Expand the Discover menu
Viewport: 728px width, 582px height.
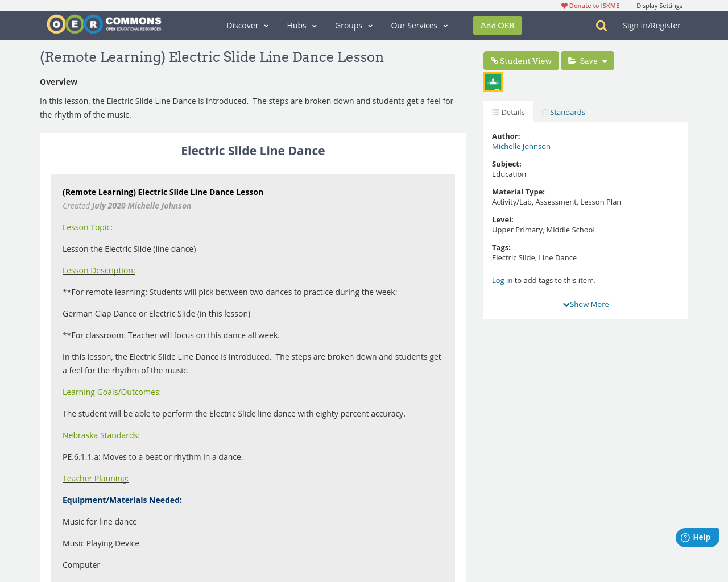246,24
